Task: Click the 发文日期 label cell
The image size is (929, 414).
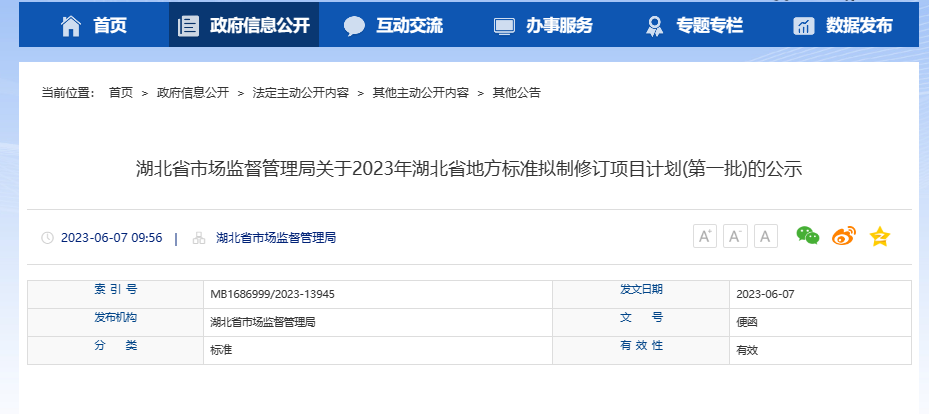Action: [x=641, y=294]
